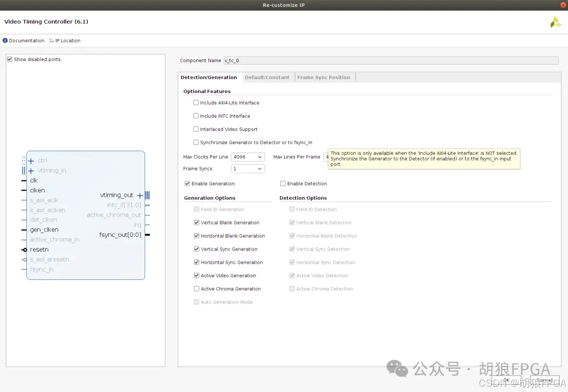Uncheck Vertical Sync Generation

(197, 249)
